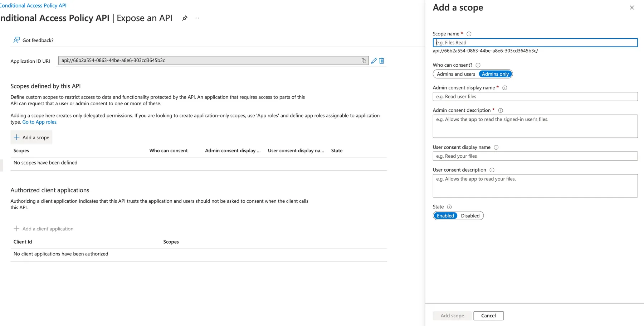Click the User consent description text area

535,186
